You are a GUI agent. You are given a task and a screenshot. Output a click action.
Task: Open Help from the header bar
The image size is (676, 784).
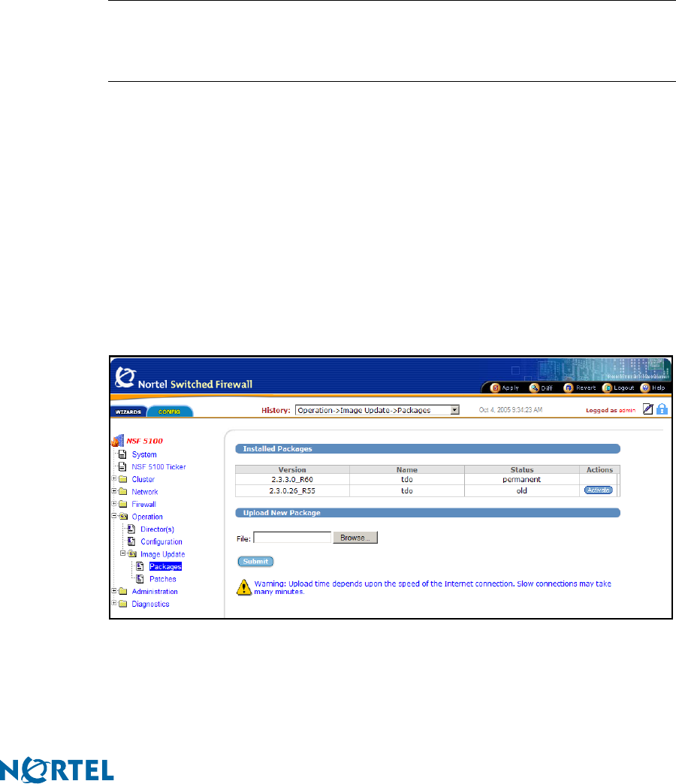pos(653,388)
